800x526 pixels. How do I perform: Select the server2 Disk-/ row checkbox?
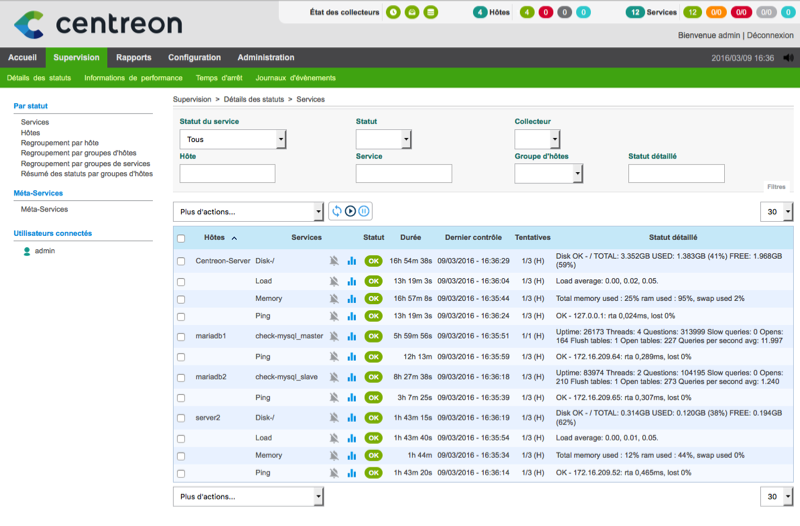click(x=181, y=418)
